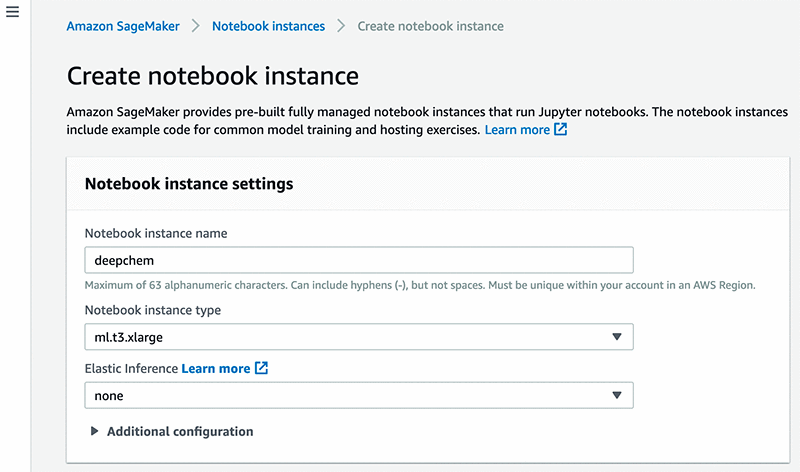This screenshot has width=800, height=472.
Task: Navigate to Notebook instances breadcrumb
Action: click(268, 26)
